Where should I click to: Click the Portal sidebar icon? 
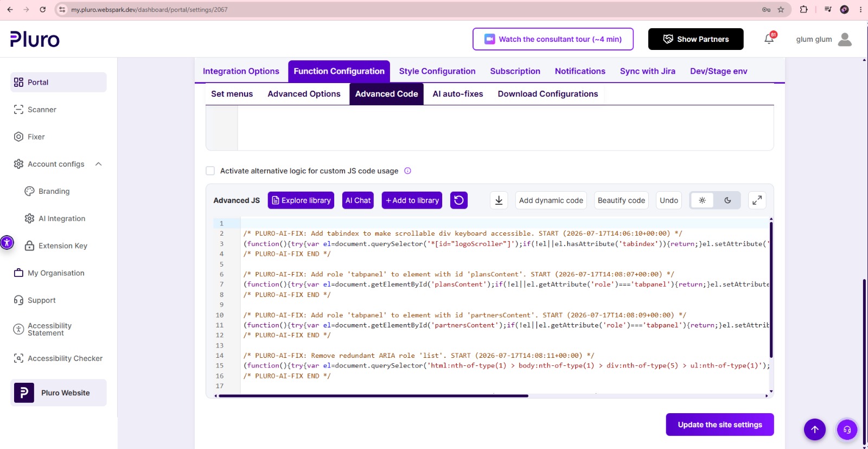pos(18,83)
